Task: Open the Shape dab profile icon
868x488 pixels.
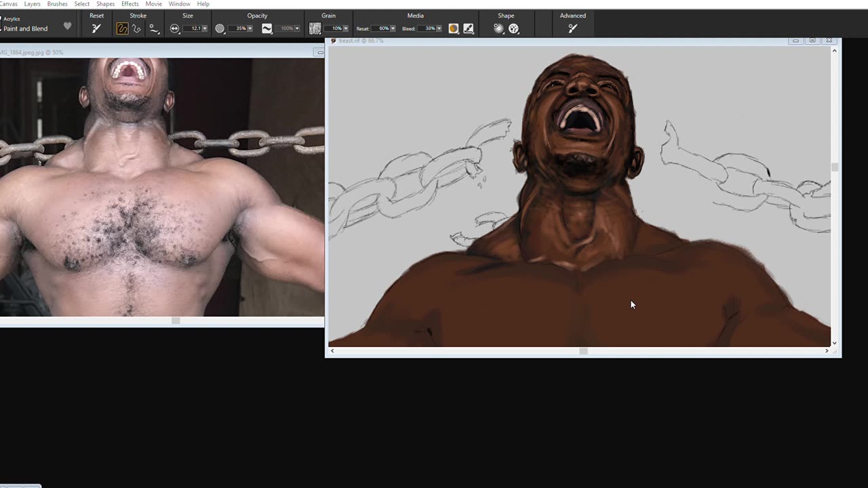Action: tap(498, 28)
